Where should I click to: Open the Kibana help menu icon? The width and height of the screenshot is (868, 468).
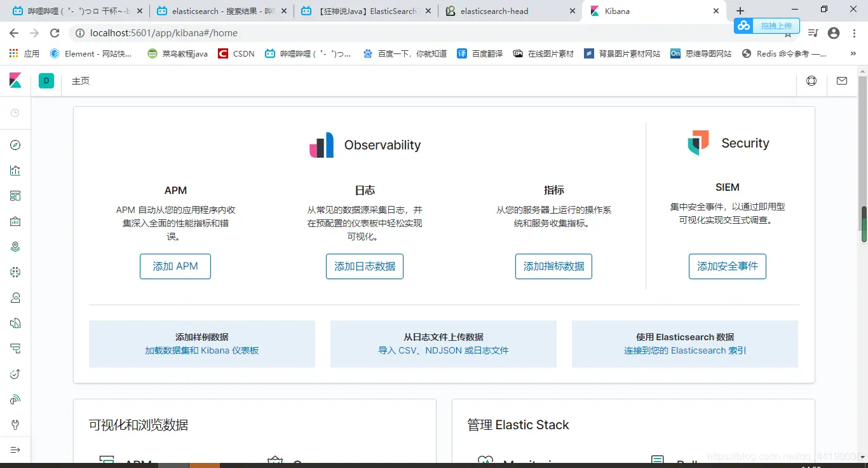point(811,81)
